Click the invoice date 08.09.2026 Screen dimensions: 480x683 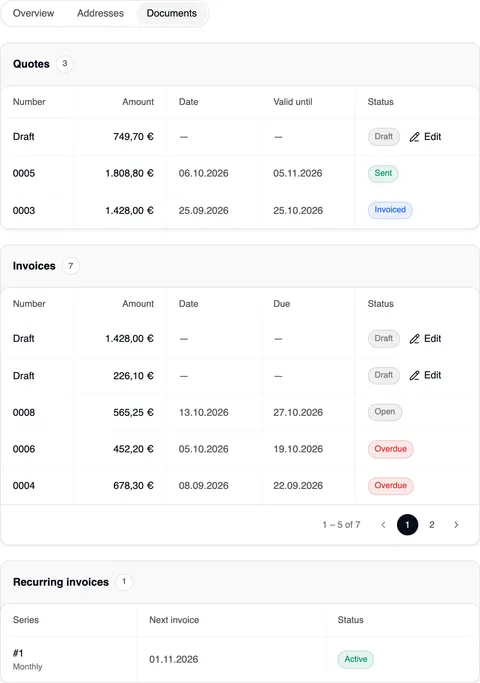coord(203,486)
